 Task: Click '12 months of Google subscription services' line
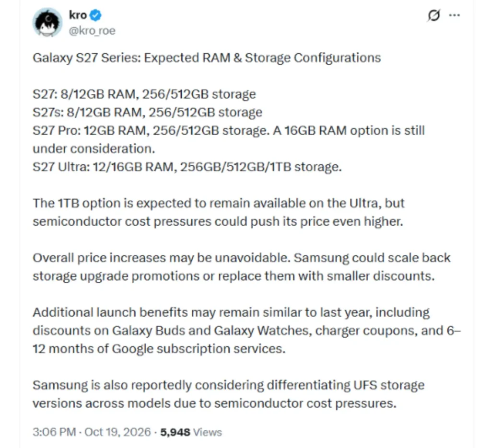pos(159,349)
